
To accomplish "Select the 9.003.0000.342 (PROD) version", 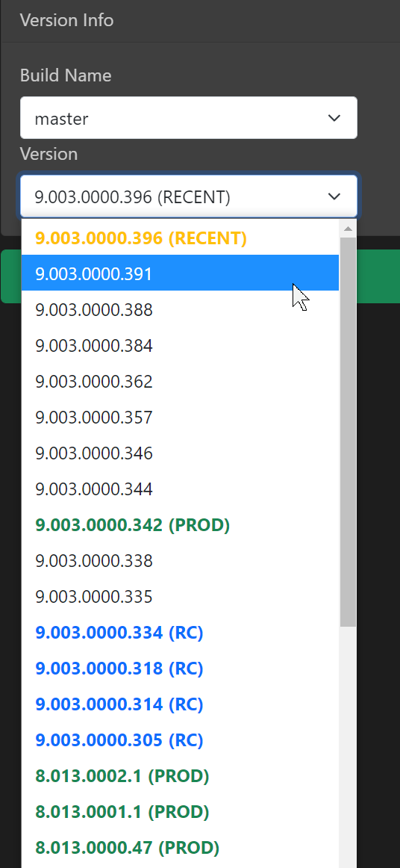I will (181, 525).
